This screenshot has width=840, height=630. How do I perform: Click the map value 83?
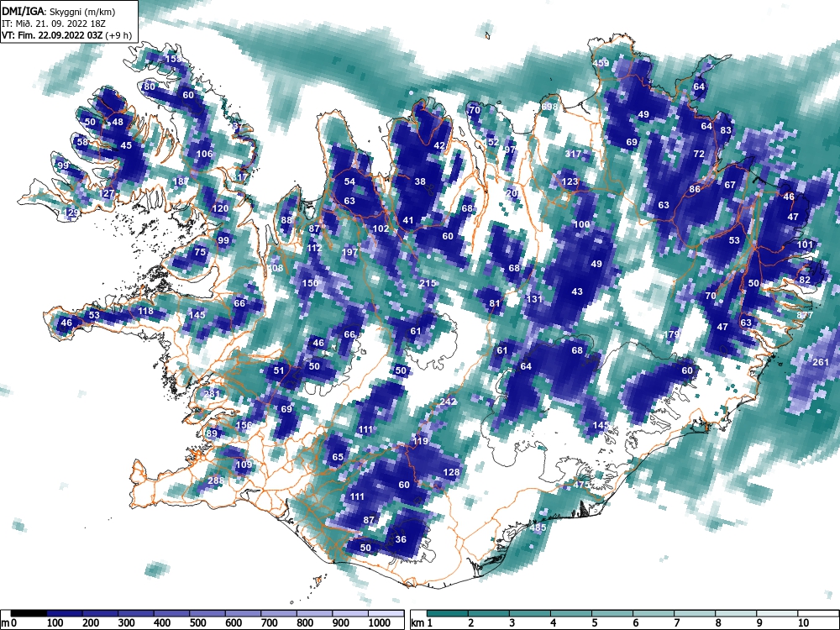726,129
